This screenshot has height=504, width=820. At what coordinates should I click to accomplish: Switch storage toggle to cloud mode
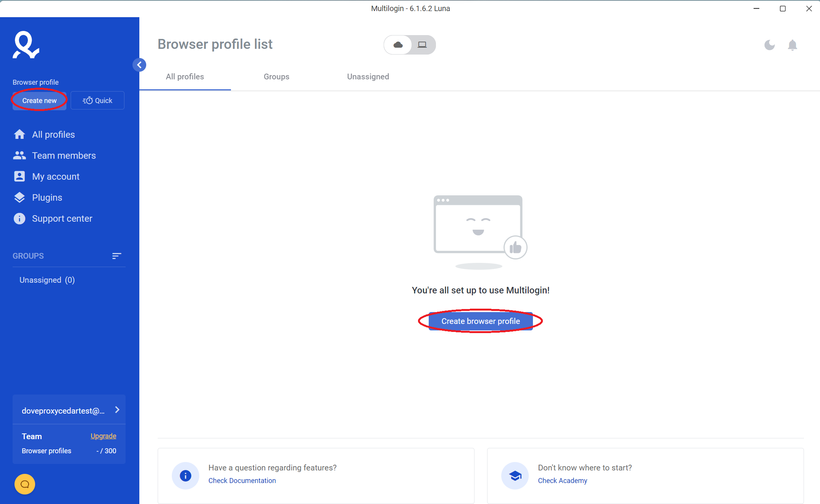(398, 45)
